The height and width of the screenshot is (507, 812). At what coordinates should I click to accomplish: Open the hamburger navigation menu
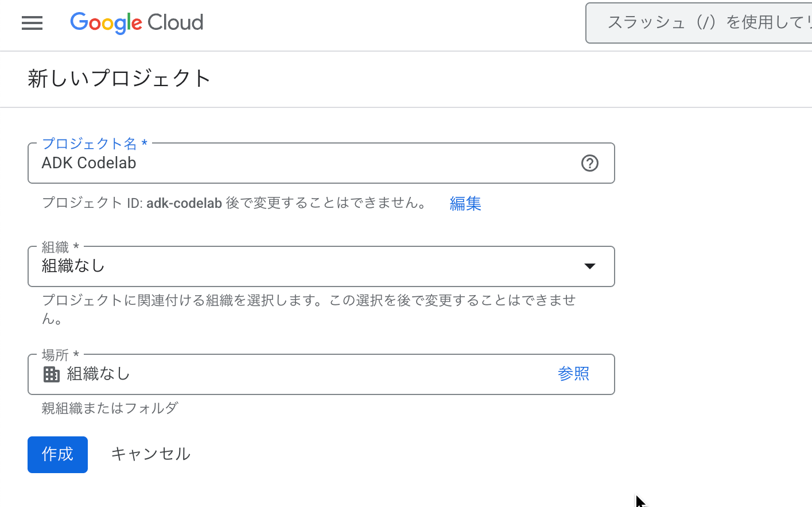32,23
